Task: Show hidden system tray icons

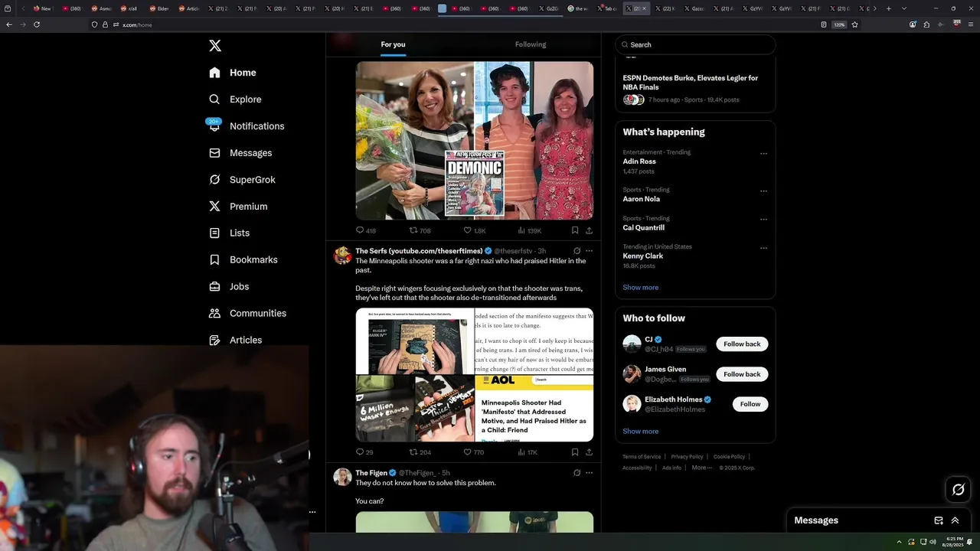Action: tap(899, 542)
